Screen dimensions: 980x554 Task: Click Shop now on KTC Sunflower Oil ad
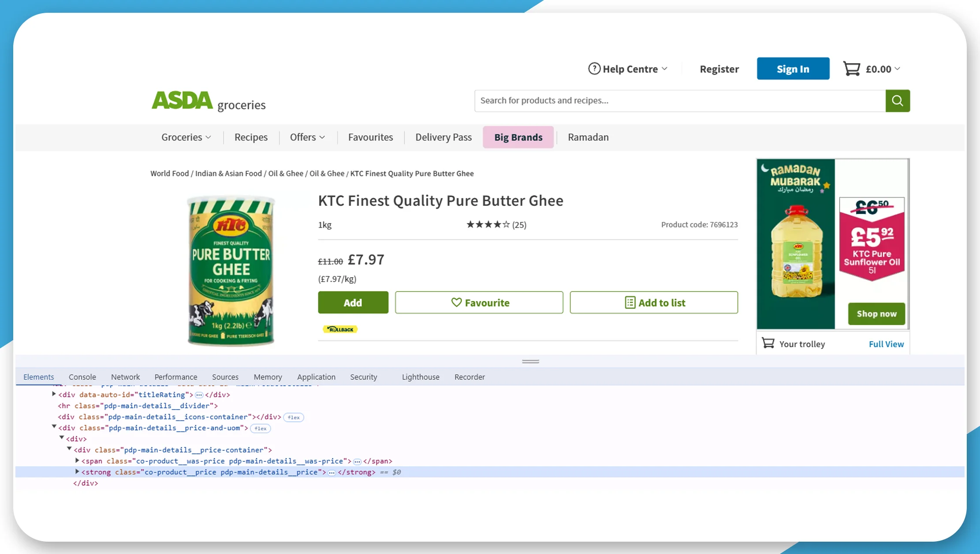876,314
